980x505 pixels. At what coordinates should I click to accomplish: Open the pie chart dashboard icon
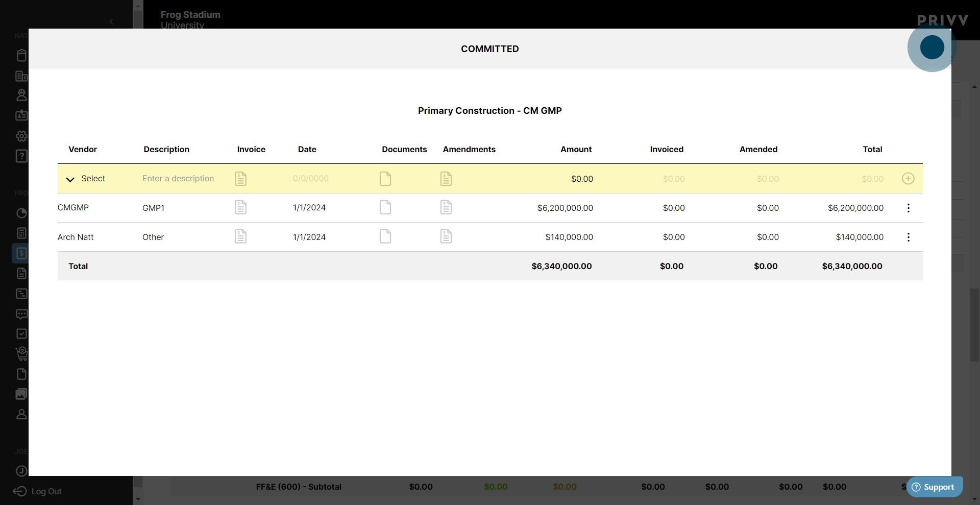(21, 213)
